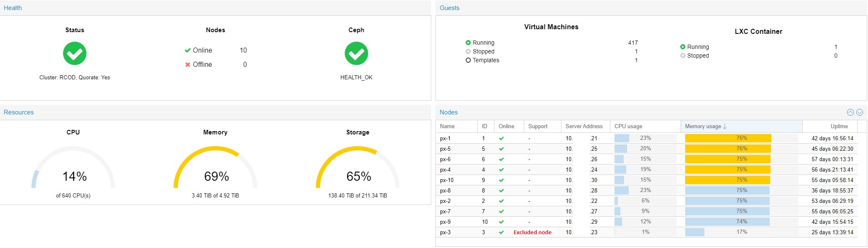Sort by the Uptime column header
The height and width of the screenshot is (248, 868).
(x=839, y=127)
